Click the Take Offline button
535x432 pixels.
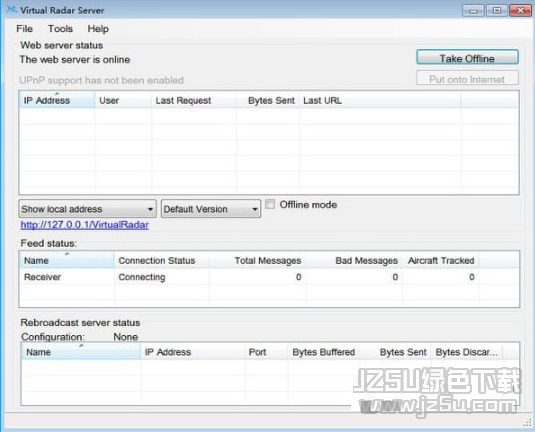point(467,58)
